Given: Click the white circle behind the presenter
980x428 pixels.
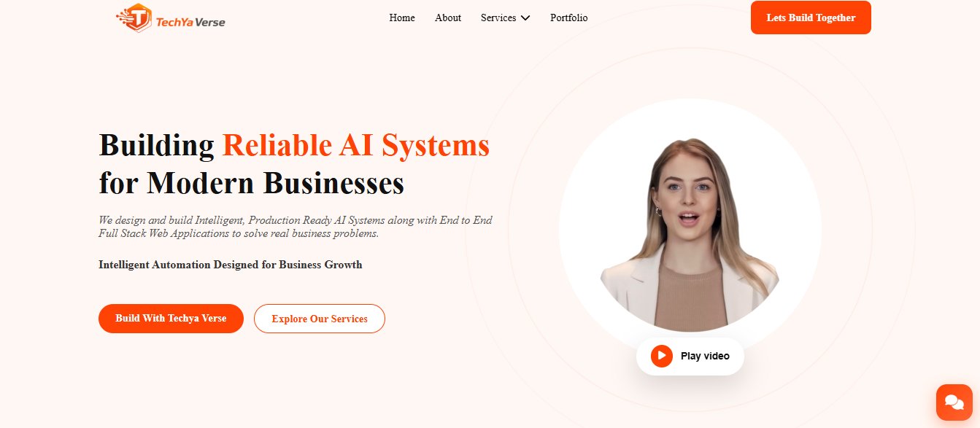Looking at the screenshot, I should [690, 230].
